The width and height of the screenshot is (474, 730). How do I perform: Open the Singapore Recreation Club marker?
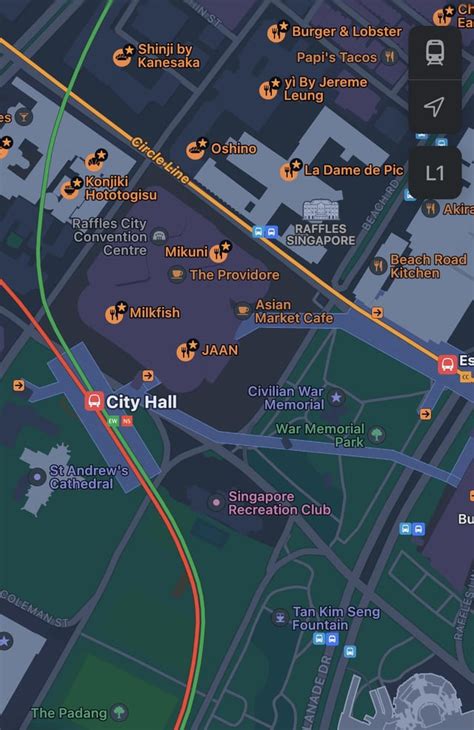(x=216, y=502)
